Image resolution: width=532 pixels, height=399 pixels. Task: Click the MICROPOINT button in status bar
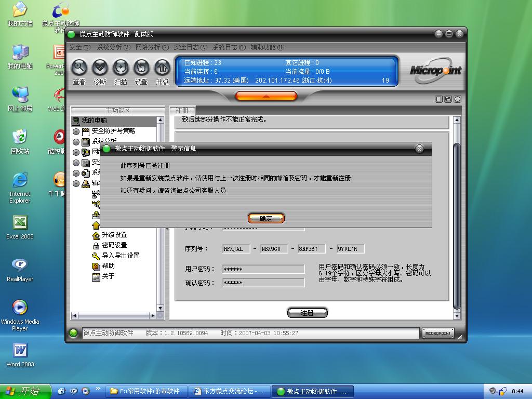(437, 333)
